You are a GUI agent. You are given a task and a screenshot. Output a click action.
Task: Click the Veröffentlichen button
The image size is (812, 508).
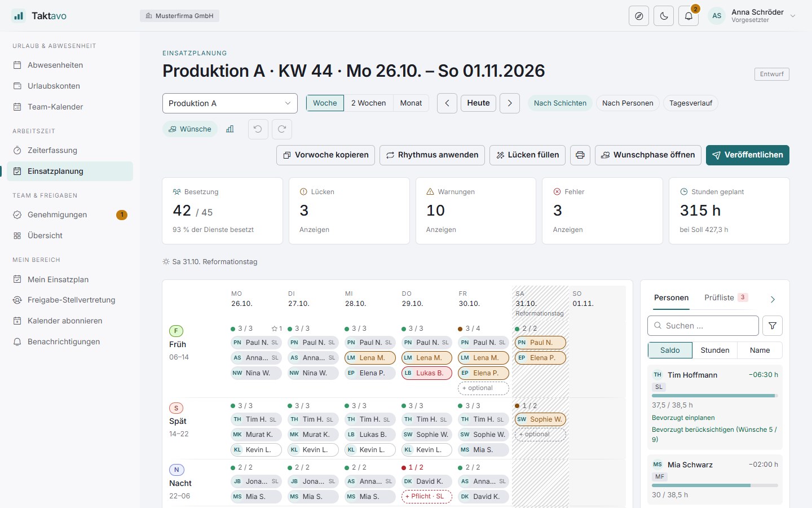tap(748, 155)
